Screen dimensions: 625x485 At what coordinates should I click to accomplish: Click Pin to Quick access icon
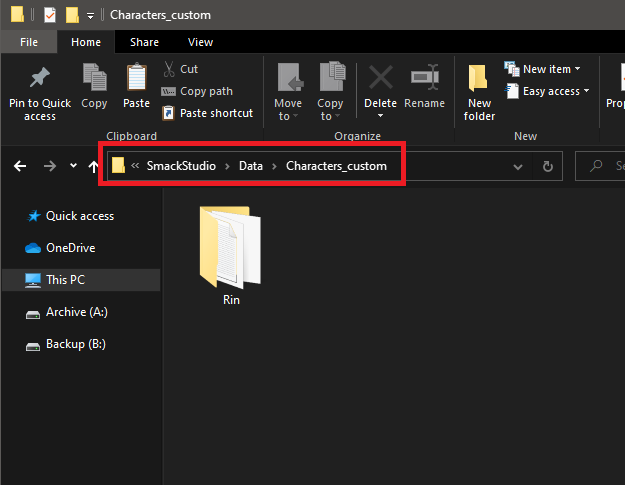40,78
